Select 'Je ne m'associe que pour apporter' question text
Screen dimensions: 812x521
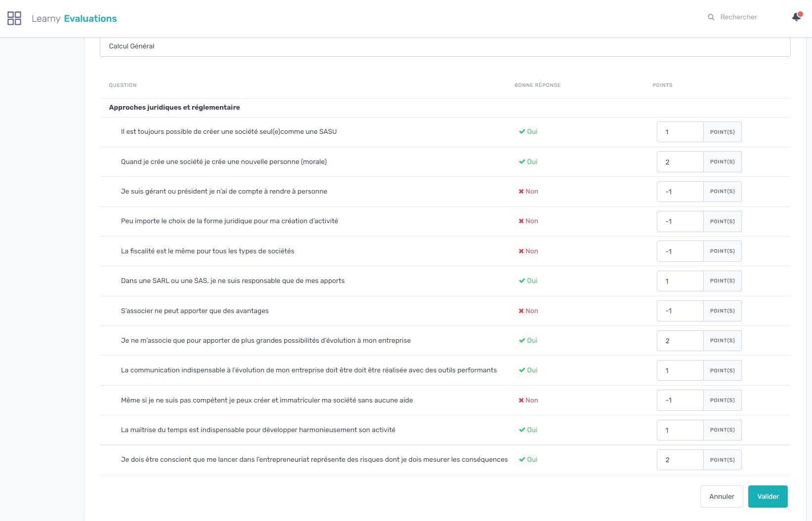click(266, 341)
